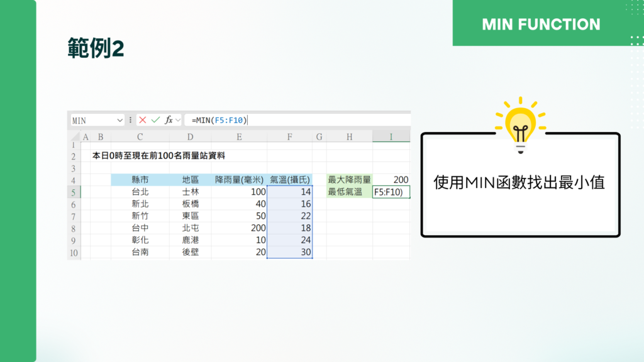Click the '板橋' cell
This screenshot has width=644, height=362.
pos(190,204)
